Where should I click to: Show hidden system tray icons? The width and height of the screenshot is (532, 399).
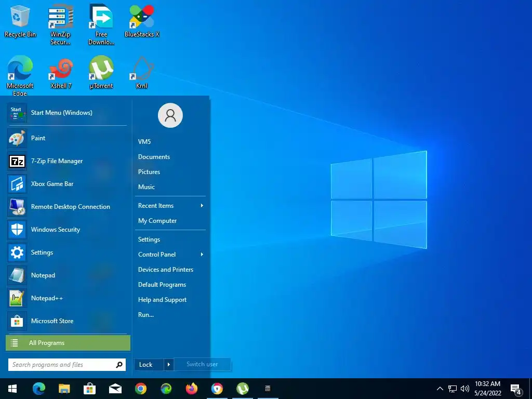[x=440, y=389]
